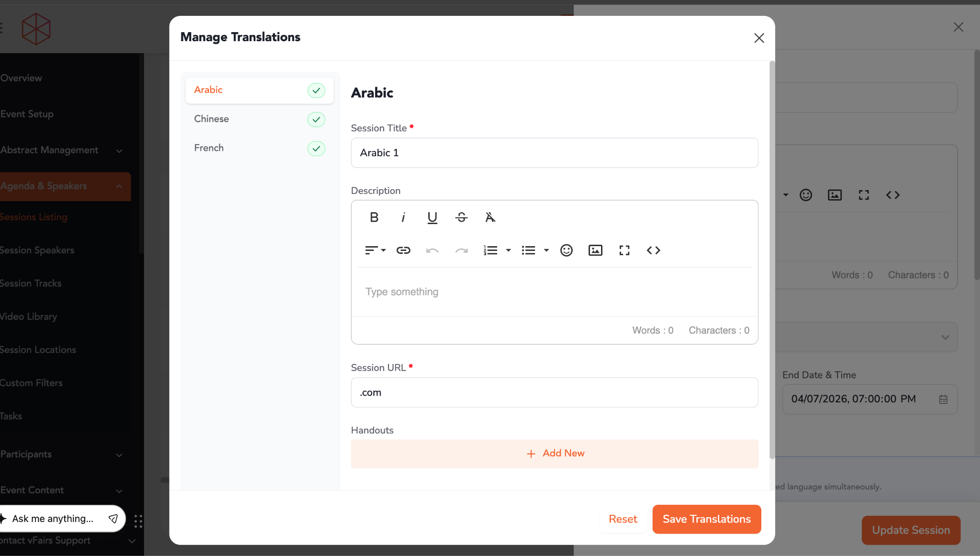Add a new handout

coord(555,454)
